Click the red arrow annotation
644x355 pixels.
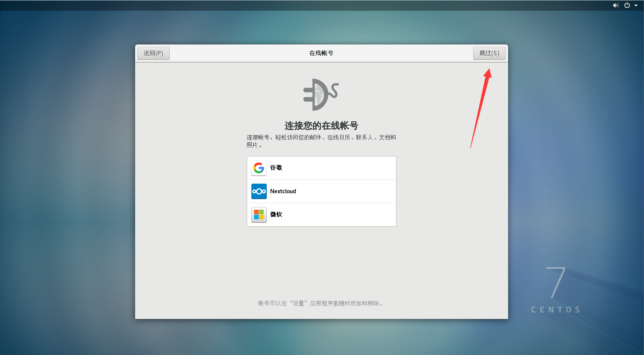[481, 107]
